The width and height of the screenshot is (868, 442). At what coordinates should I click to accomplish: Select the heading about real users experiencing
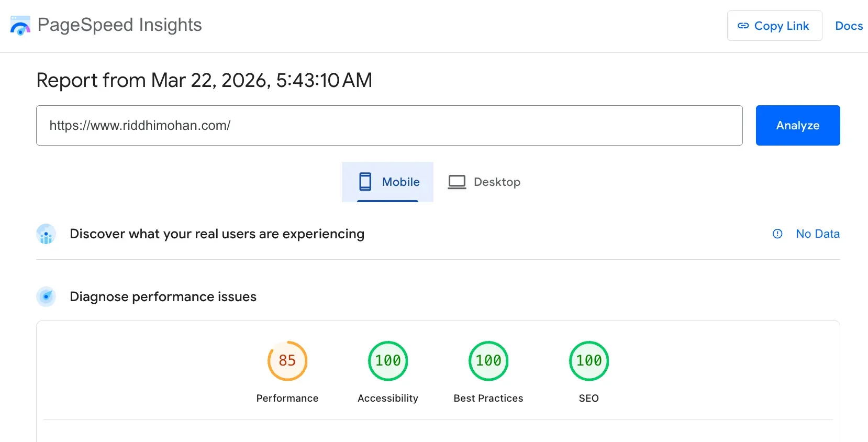(x=217, y=234)
